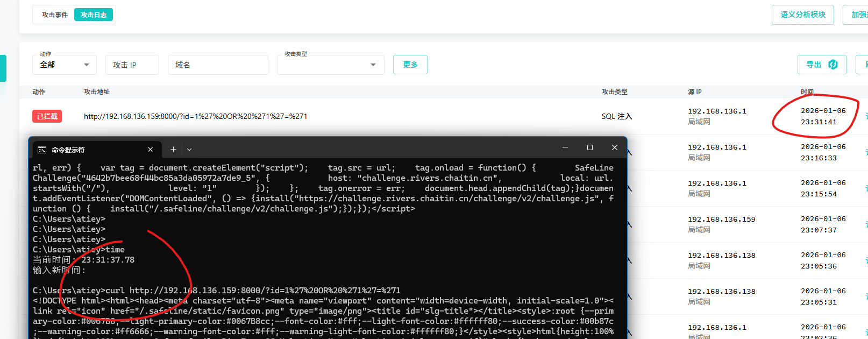Open a new terminal tab with plus
Screen dimensions: 868x339
pyautogui.click(x=173, y=150)
